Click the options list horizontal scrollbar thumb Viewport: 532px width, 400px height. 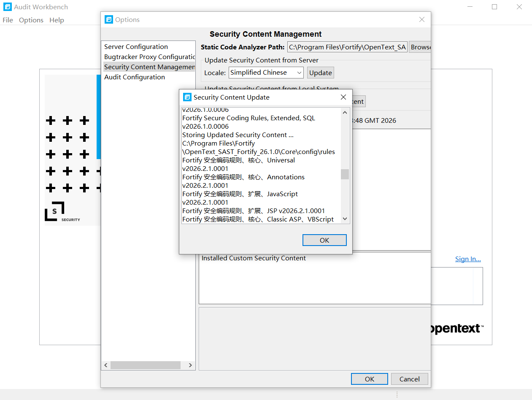tap(146, 365)
